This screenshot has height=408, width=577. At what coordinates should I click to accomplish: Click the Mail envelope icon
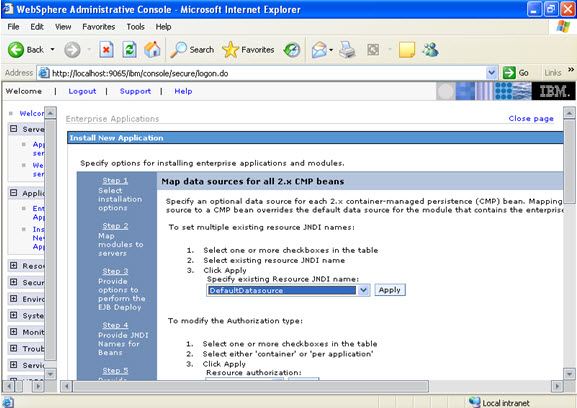click(319, 50)
